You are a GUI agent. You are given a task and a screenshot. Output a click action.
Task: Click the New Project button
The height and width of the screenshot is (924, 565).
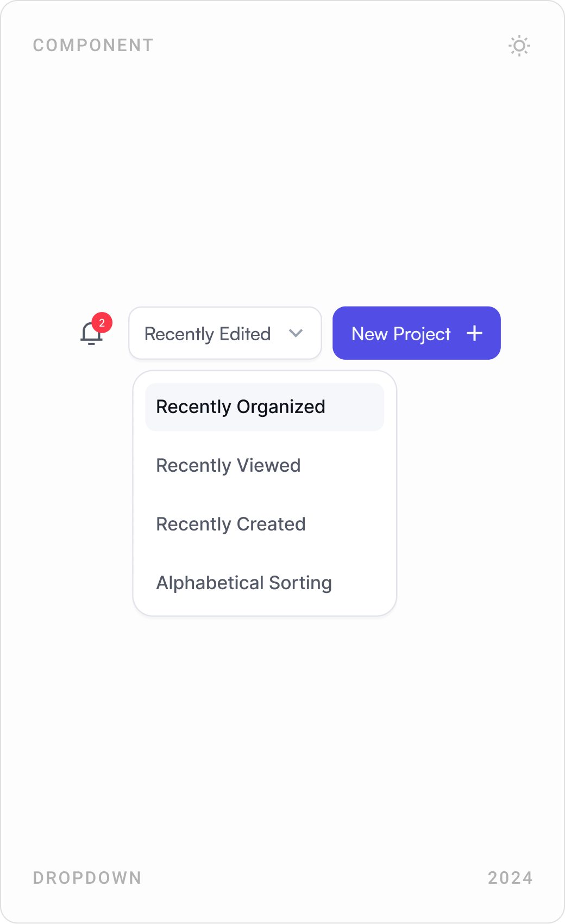(416, 333)
